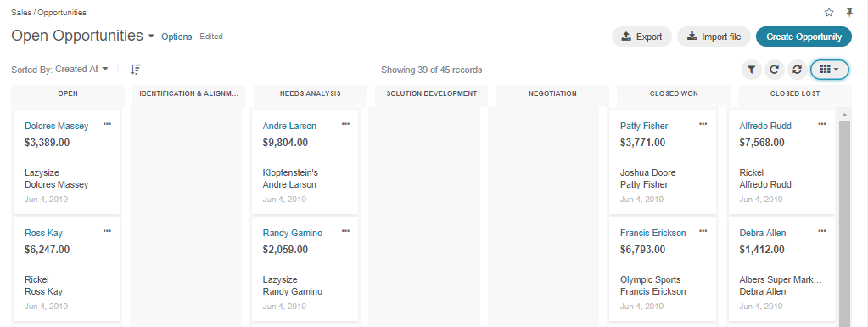Click the pin page icon
The width and height of the screenshot is (868, 327).
point(849,12)
